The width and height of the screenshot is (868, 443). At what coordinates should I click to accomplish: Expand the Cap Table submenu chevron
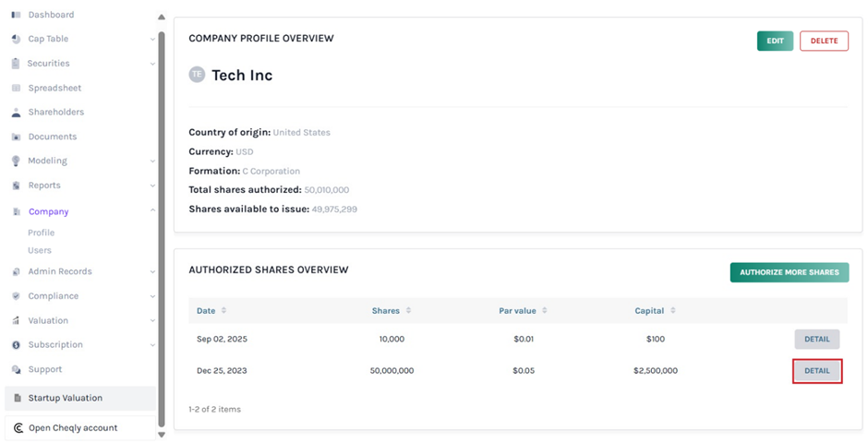coord(152,40)
